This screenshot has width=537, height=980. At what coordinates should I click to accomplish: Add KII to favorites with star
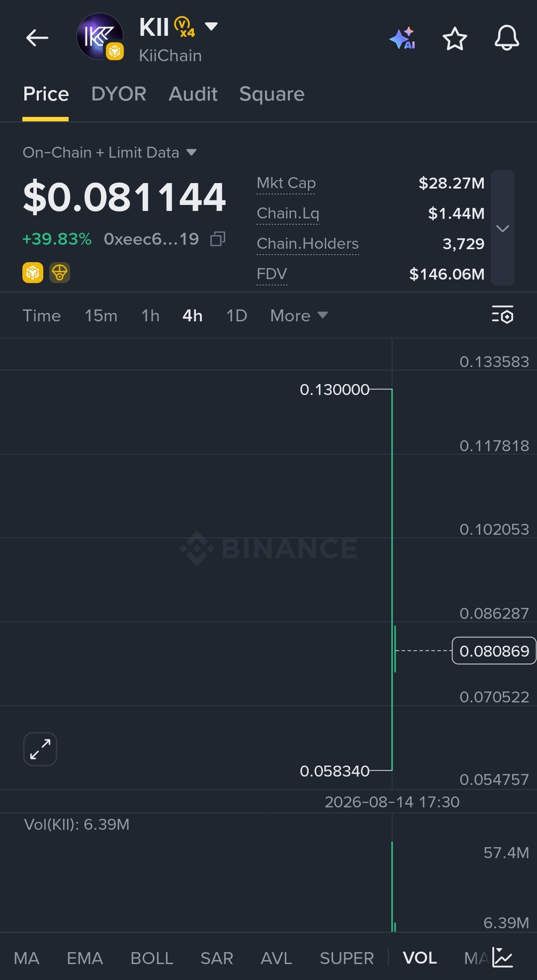[455, 38]
